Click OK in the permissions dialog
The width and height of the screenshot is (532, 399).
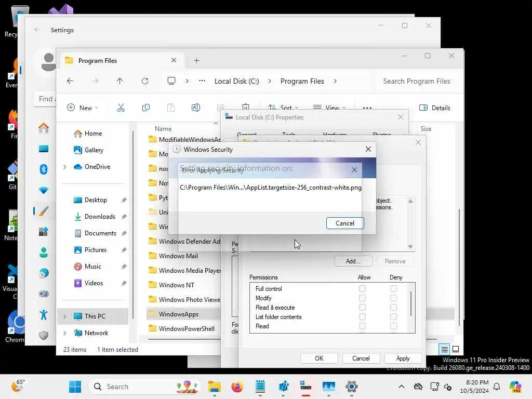coord(319,358)
